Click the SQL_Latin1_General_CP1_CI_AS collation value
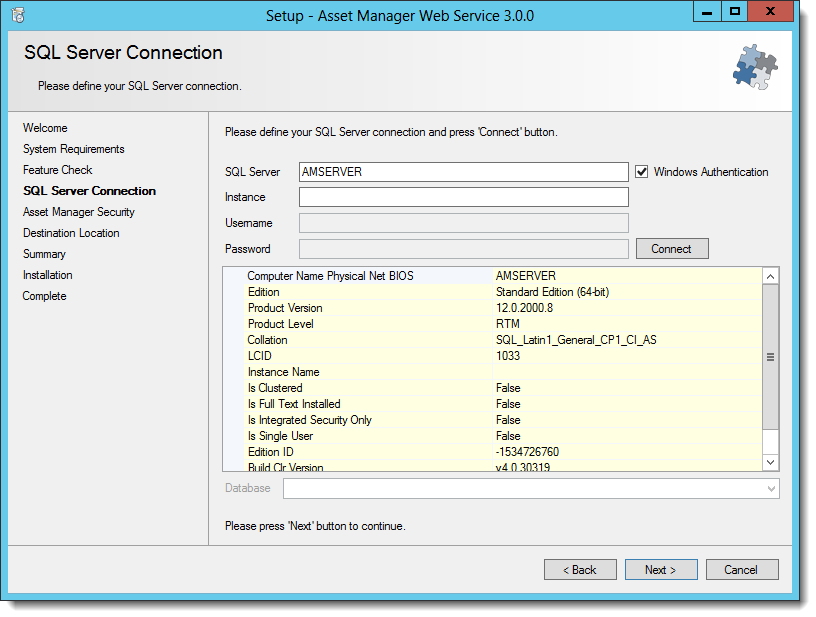Viewport: 816px width, 617px height. click(576, 340)
